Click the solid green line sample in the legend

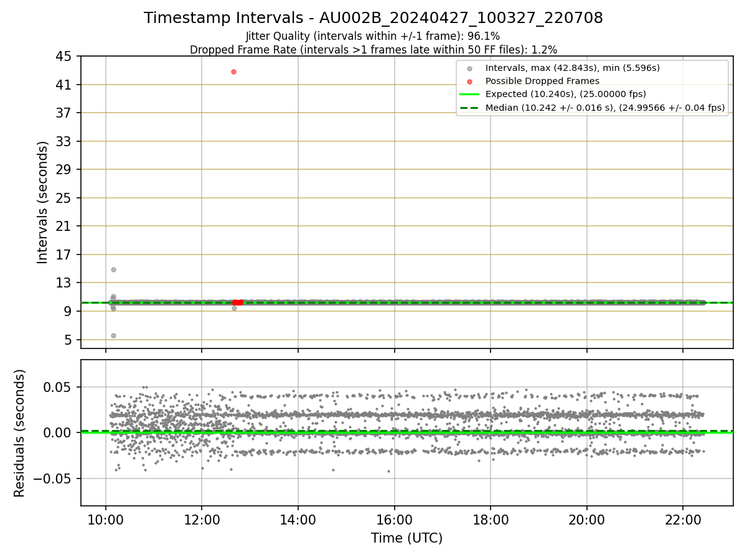[x=470, y=95]
